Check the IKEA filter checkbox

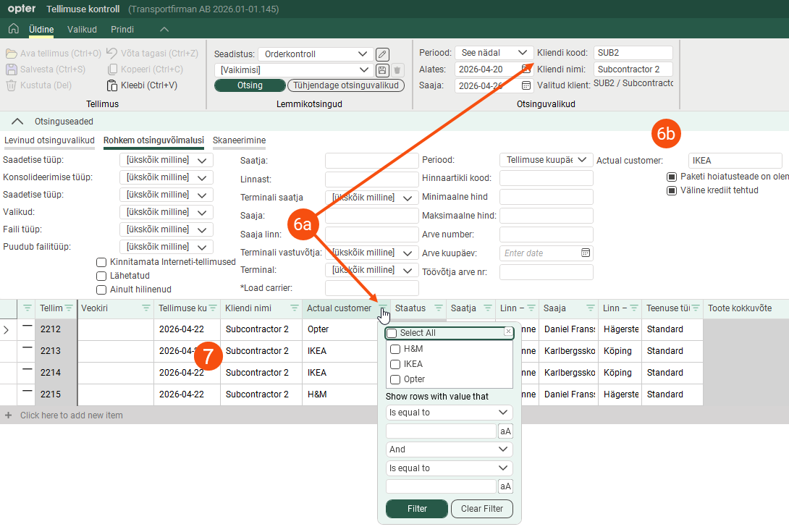coord(395,364)
